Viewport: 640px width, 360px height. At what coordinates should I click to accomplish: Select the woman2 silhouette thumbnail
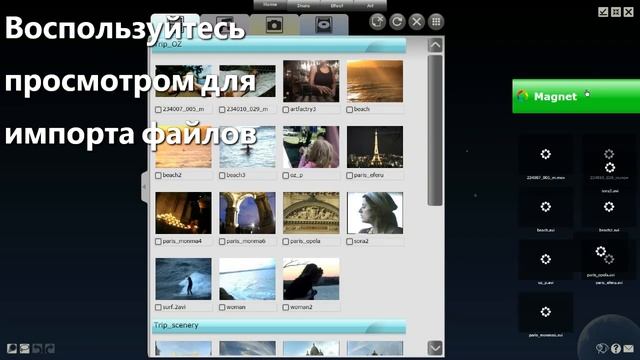coord(311,279)
